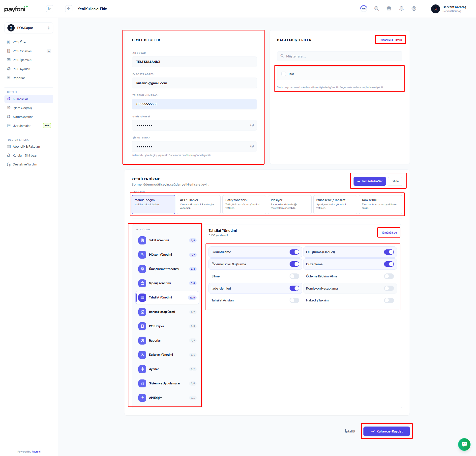Click Tüm Yetkileri Ver button

[370, 181]
